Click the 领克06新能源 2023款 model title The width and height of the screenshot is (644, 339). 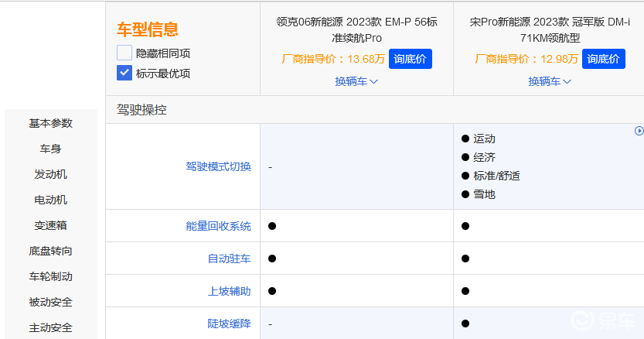click(356, 29)
